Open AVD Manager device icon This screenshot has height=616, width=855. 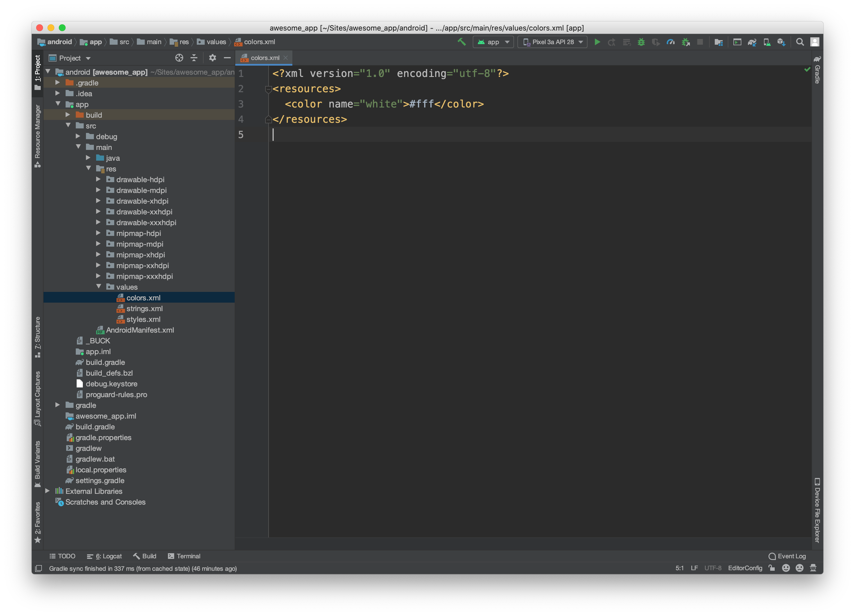767,42
